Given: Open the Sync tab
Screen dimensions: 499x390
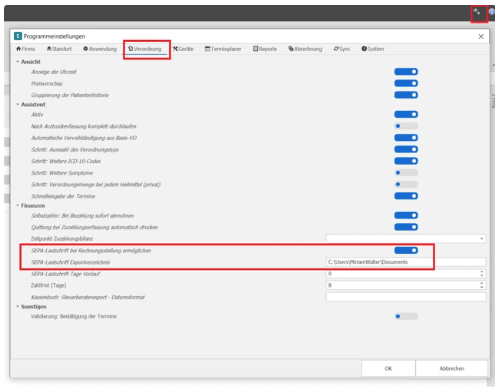Looking at the screenshot, I should 342,49.
